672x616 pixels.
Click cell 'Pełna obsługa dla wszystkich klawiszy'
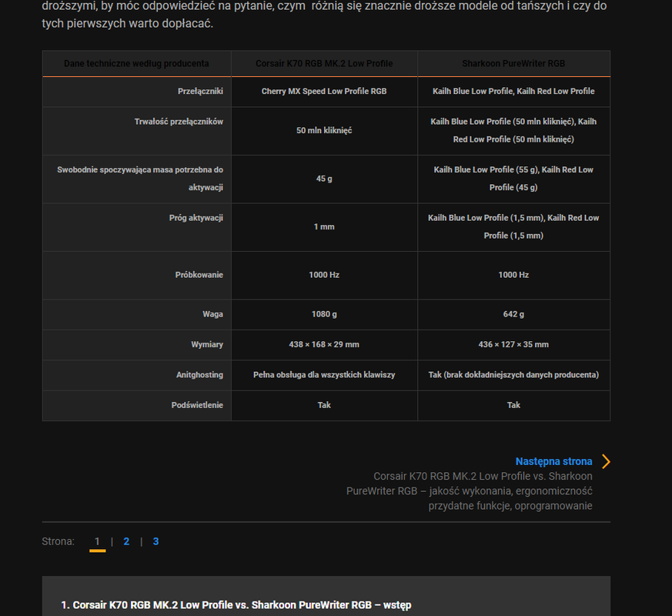[x=324, y=375]
